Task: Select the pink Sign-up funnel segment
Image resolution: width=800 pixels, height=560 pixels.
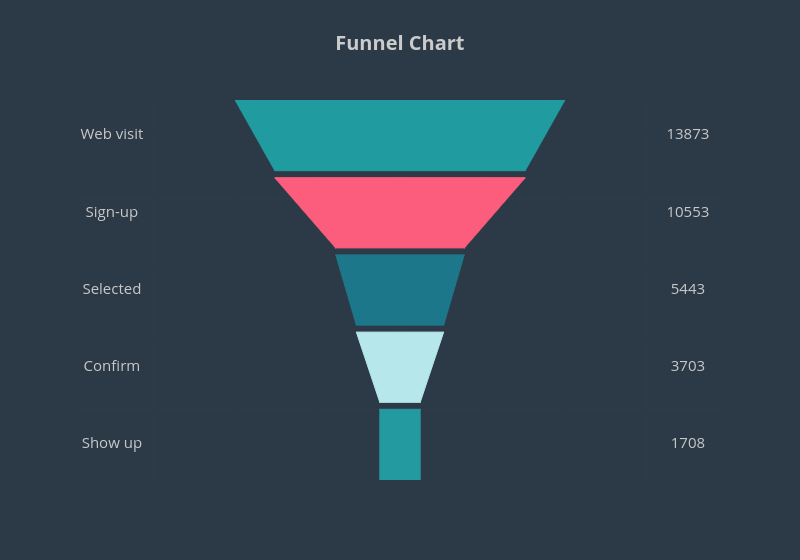Action: (x=400, y=212)
